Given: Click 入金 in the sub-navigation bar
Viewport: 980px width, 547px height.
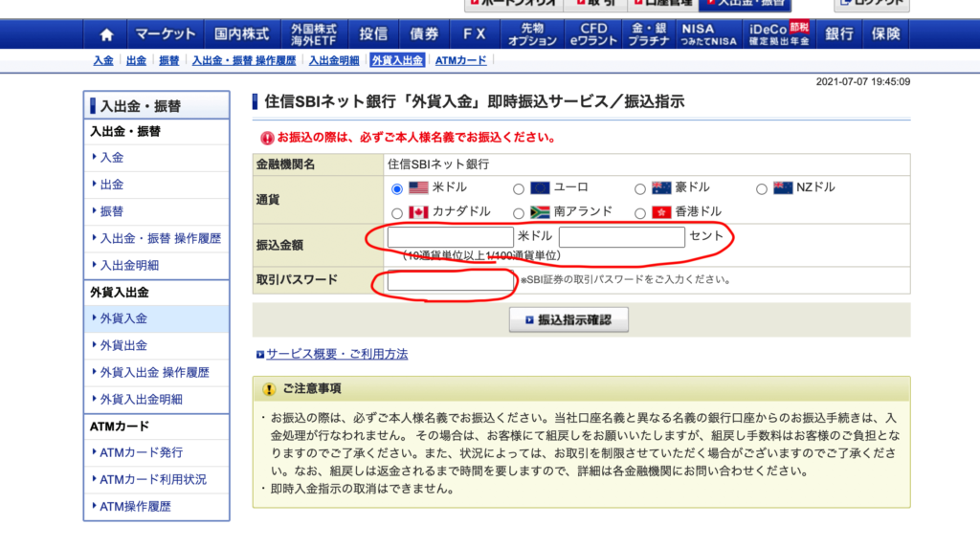Looking at the screenshot, I should click(103, 60).
